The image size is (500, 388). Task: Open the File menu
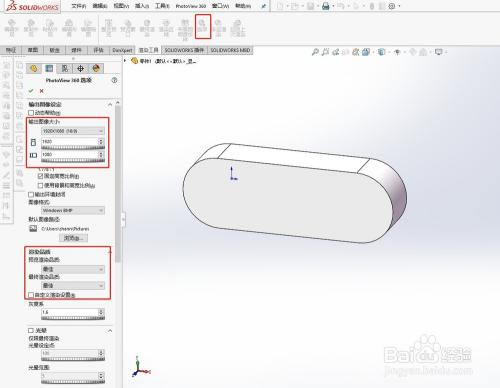(x=79, y=6)
